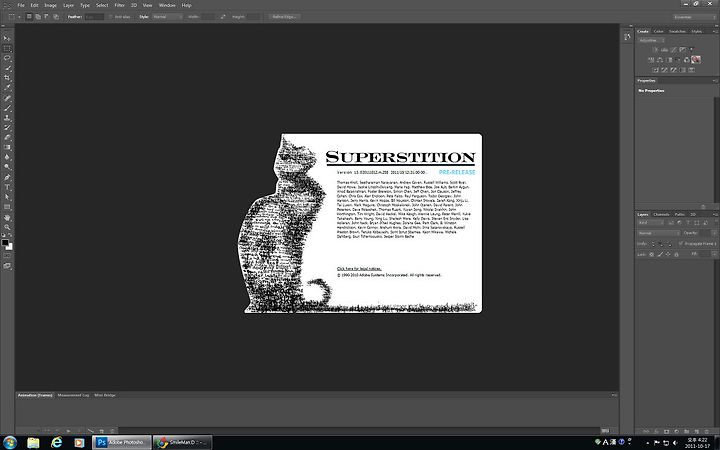Swap Width and Height values icon
This screenshot has height=450, width=720.
(223, 17)
